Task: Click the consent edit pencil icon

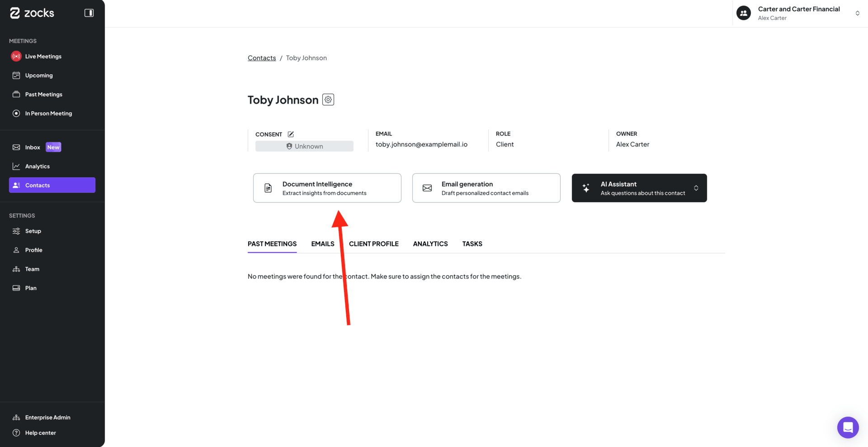Action: 291,134
